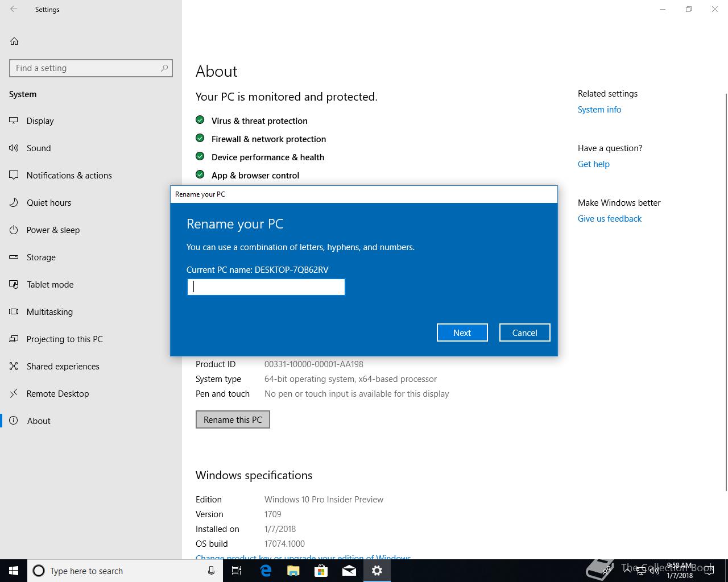Screen dimensions: 728x582
Task: Click the Notifications & actions icon
Action: [x=14, y=175]
